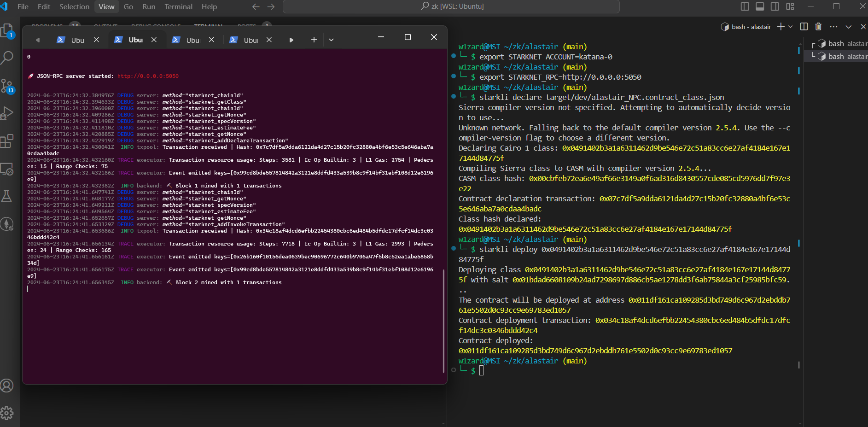Screen dimensions: 868x427
Task: Close the first Ubuntu tab
Action: coord(96,40)
